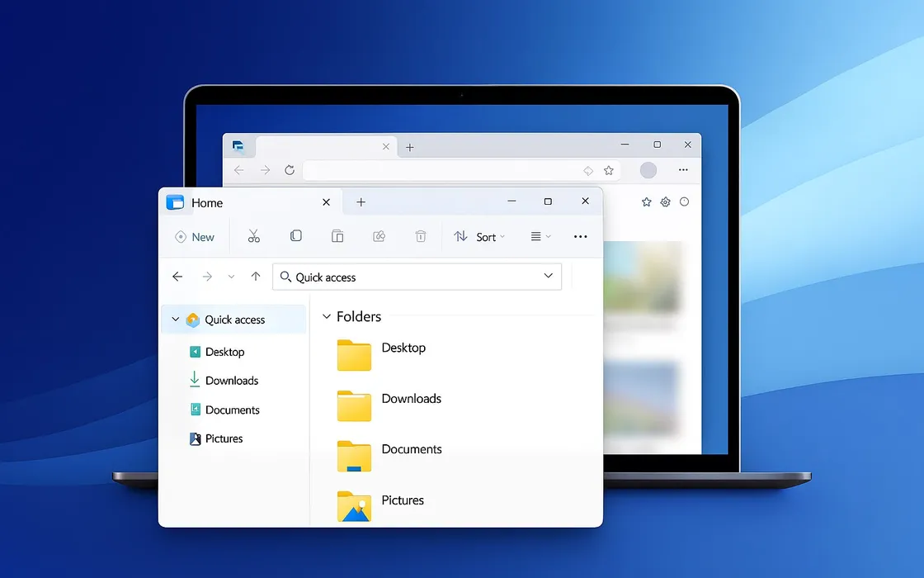Click the Delete trash can icon
924x578 pixels.
point(421,237)
